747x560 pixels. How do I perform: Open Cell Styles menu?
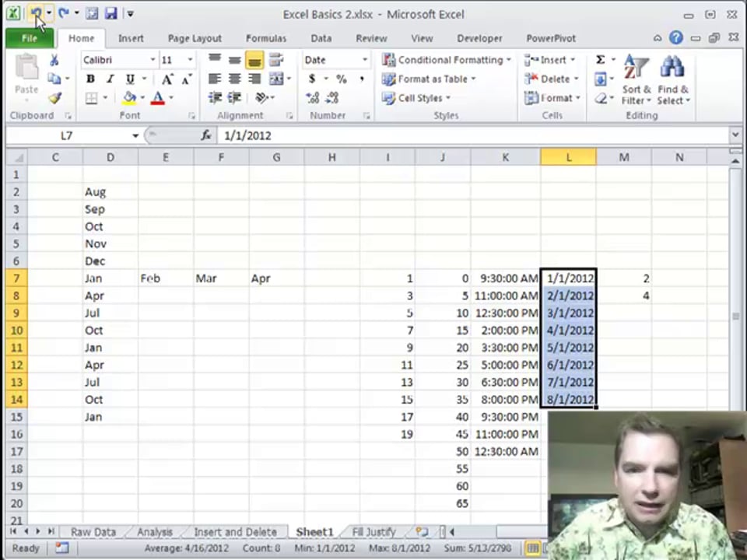coord(416,98)
